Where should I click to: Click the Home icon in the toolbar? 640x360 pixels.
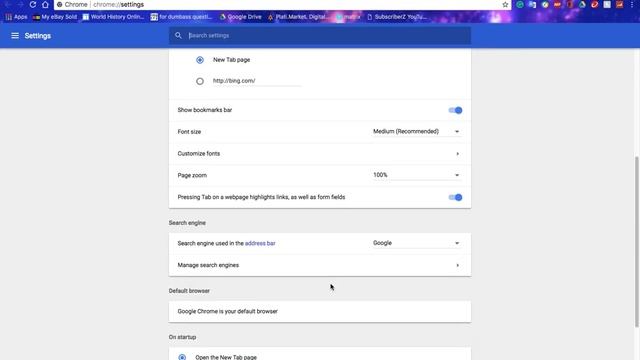[45, 4]
